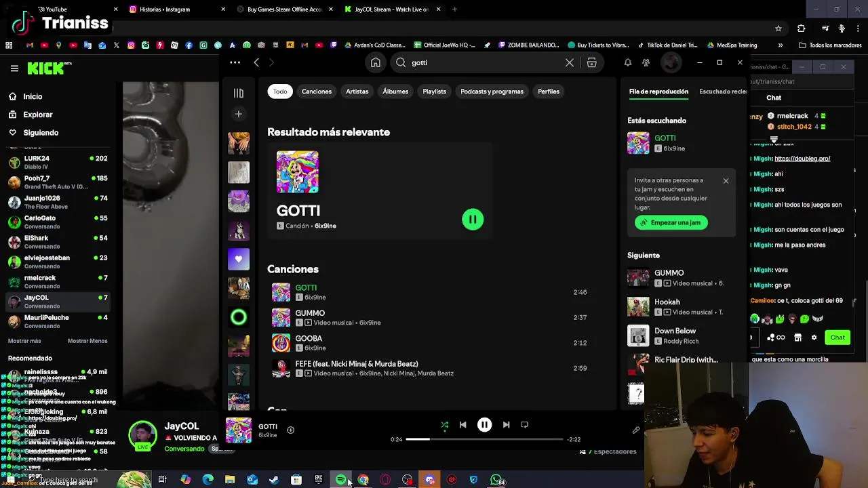Open Steam from Windows taskbar
The height and width of the screenshot is (488, 868).
pyautogui.click(x=274, y=480)
